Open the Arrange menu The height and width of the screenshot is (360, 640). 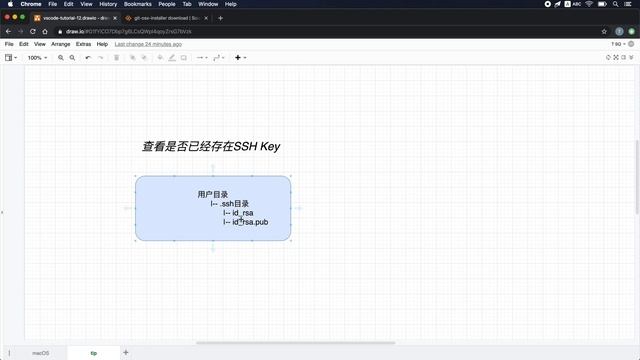click(60, 44)
